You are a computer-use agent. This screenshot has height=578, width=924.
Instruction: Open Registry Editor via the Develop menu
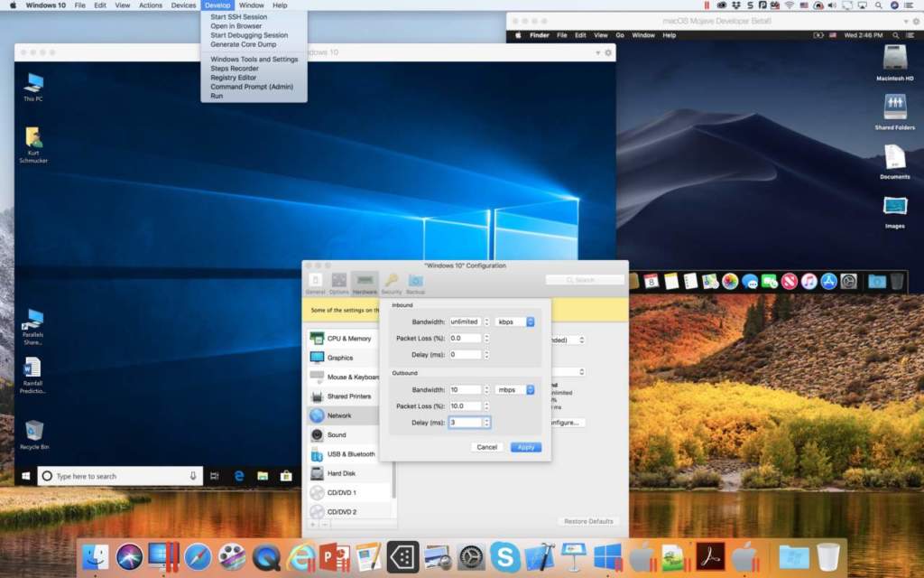pos(236,78)
